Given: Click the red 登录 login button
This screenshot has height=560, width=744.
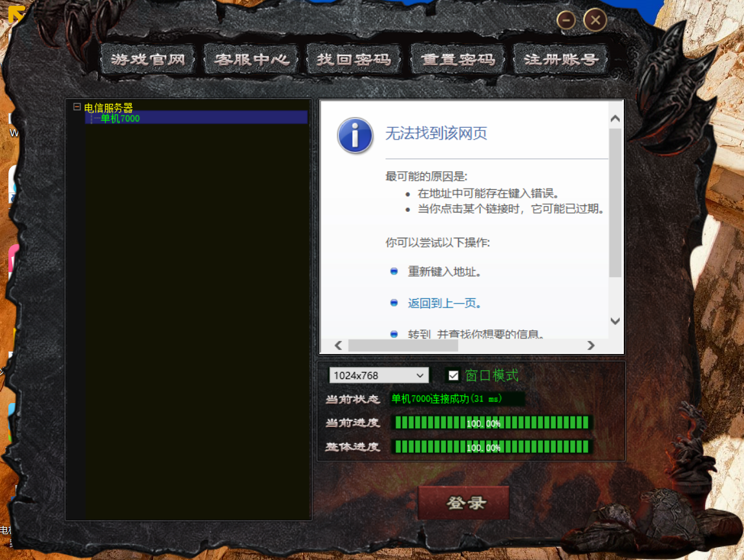Looking at the screenshot, I should [x=464, y=503].
